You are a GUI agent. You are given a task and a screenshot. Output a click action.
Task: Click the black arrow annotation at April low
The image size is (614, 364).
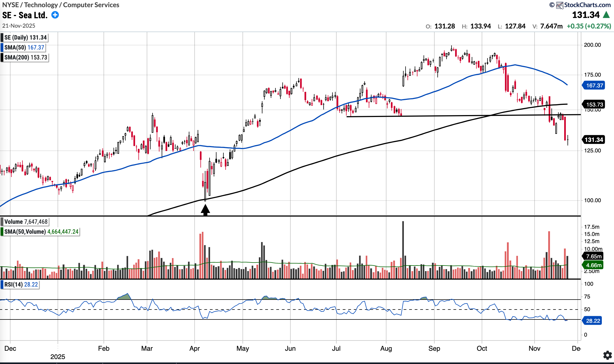[x=205, y=210]
